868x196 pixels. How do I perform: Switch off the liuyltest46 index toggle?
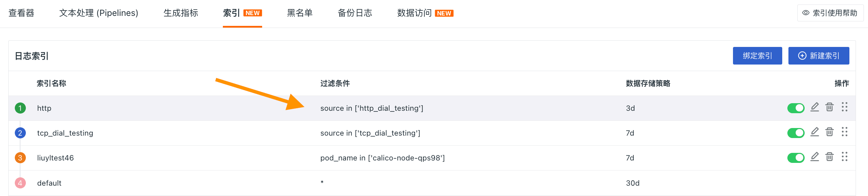[796, 158]
